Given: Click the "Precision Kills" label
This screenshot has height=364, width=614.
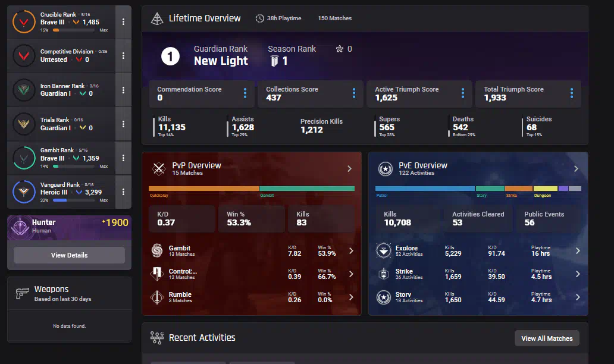Looking at the screenshot, I should click(x=321, y=121).
